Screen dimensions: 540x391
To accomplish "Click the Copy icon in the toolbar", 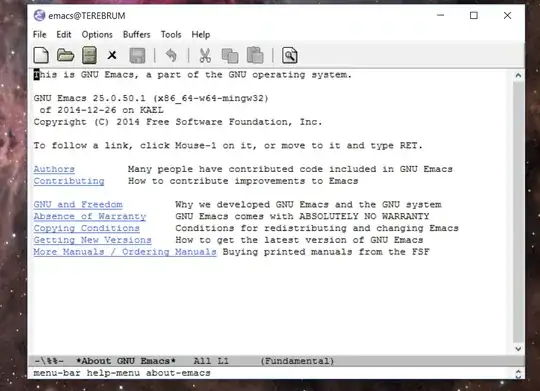I will click(230, 55).
